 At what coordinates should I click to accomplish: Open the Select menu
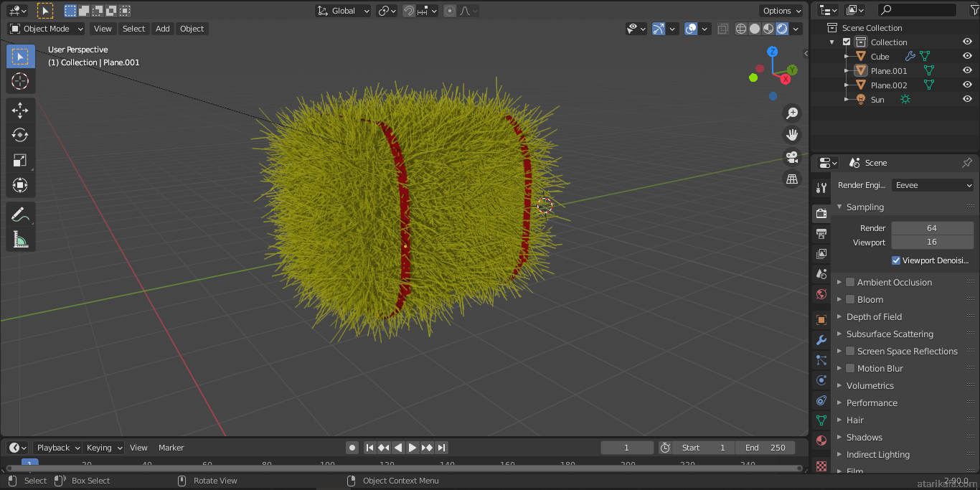click(x=133, y=29)
